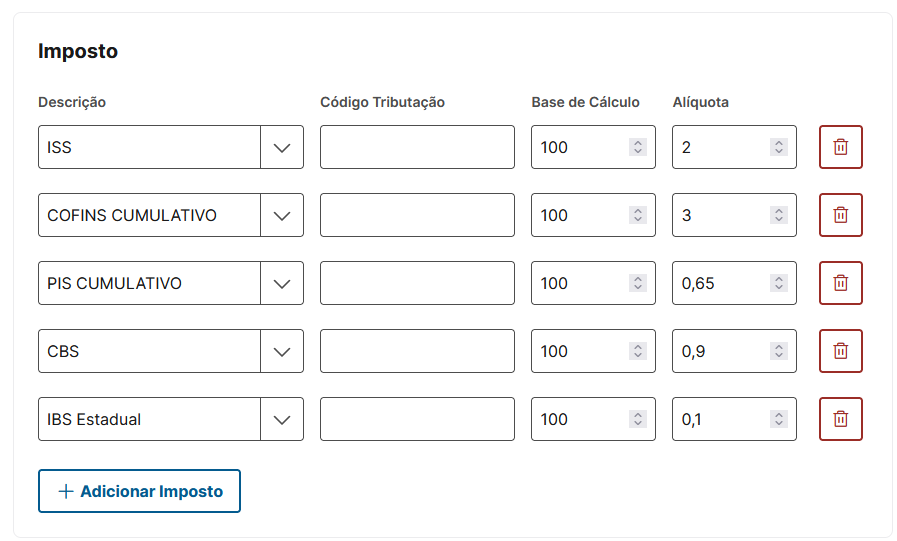Open the IBS Estadual dropdown

click(282, 419)
